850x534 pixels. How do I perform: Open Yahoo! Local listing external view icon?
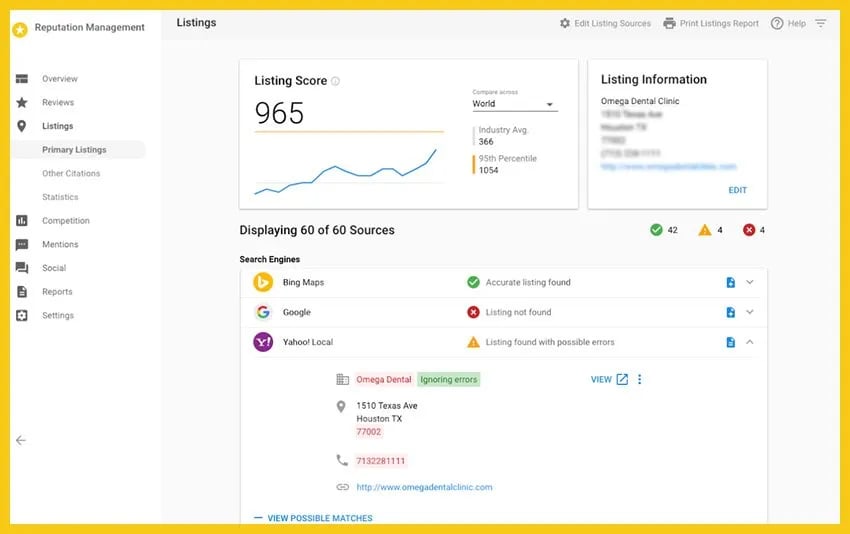[x=622, y=379]
